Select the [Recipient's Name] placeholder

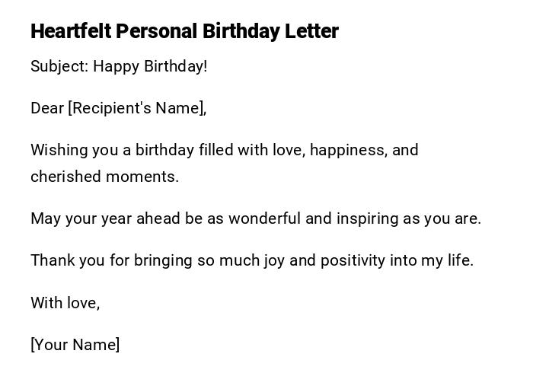pos(137,108)
